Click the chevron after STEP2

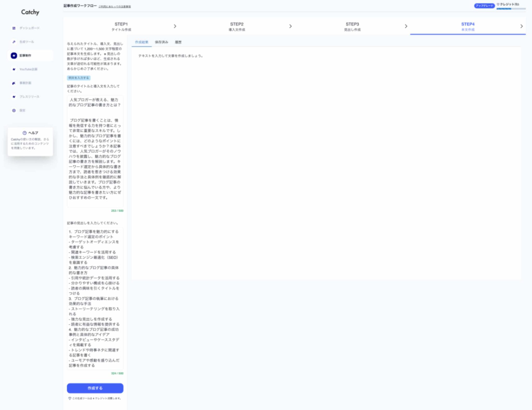tap(290, 26)
